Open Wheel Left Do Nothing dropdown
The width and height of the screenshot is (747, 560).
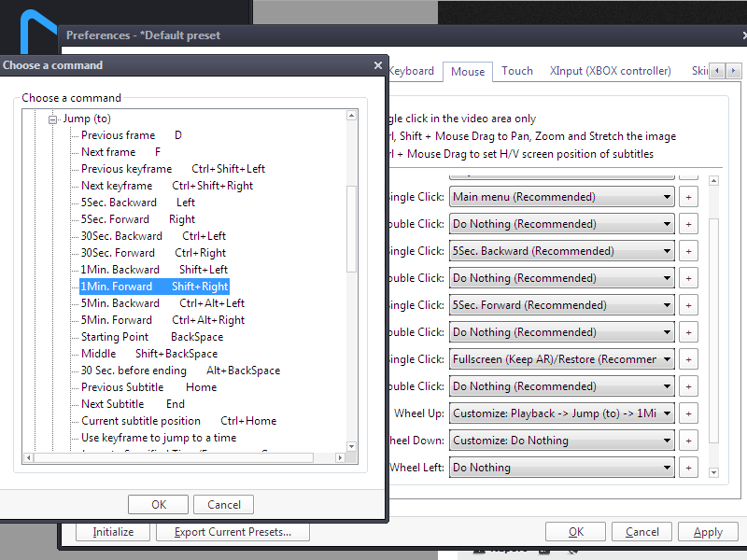click(562, 468)
